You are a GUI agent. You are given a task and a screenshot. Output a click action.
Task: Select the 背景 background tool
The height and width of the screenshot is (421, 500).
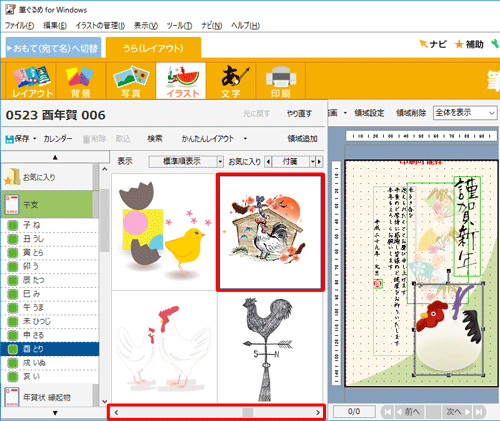pyautogui.click(x=81, y=81)
